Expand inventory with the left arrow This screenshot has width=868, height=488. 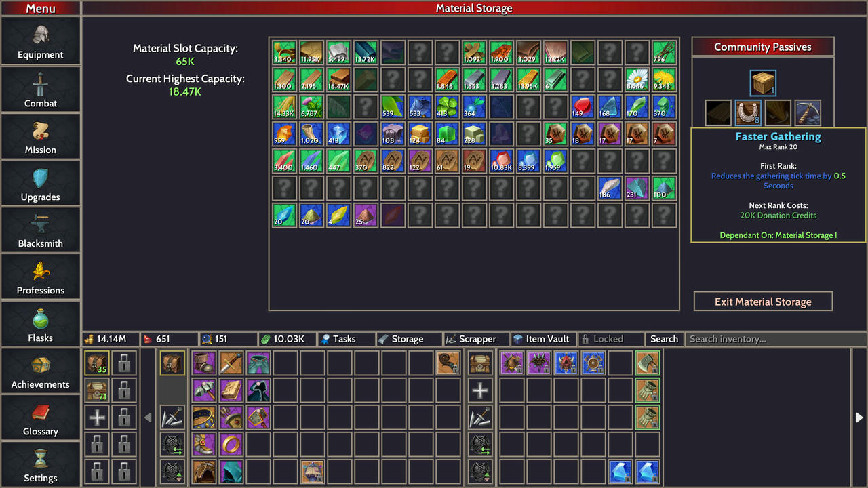click(148, 418)
